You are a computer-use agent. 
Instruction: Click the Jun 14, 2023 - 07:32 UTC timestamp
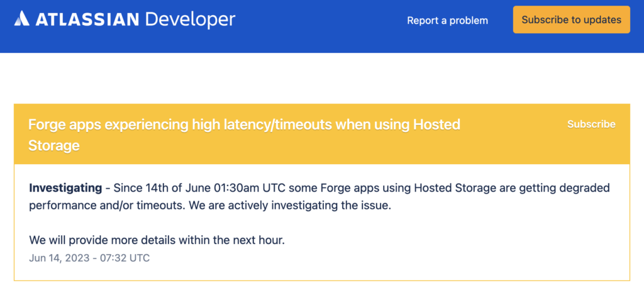(89, 258)
